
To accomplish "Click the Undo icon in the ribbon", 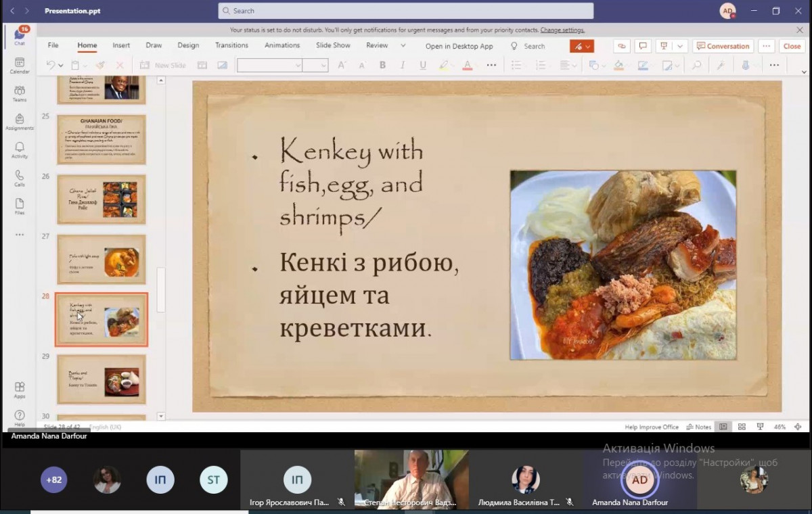I will click(x=51, y=66).
